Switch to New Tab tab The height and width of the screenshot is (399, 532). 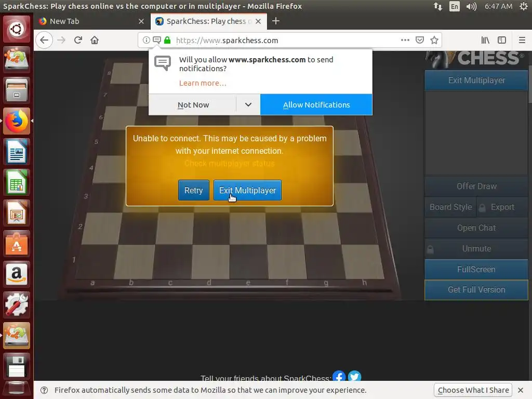pyautogui.click(x=91, y=21)
